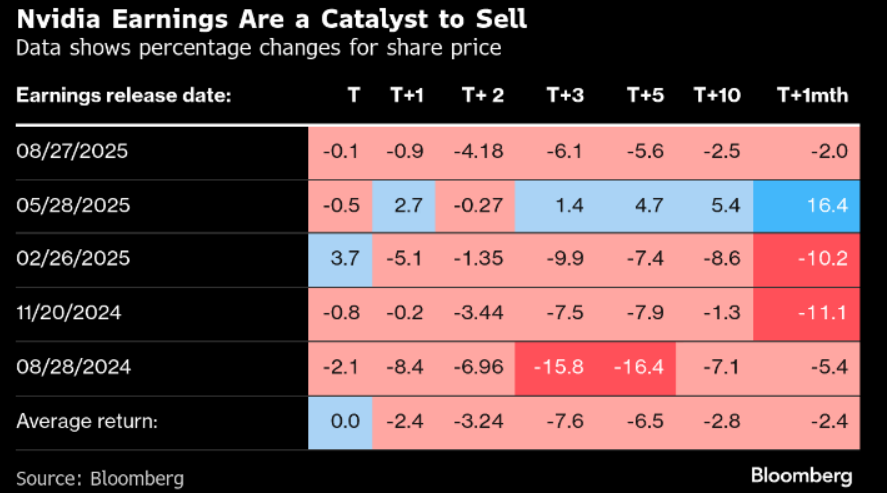The width and height of the screenshot is (887, 493).
Task: Click the average return 0.0 cell
Action: pos(341,422)
